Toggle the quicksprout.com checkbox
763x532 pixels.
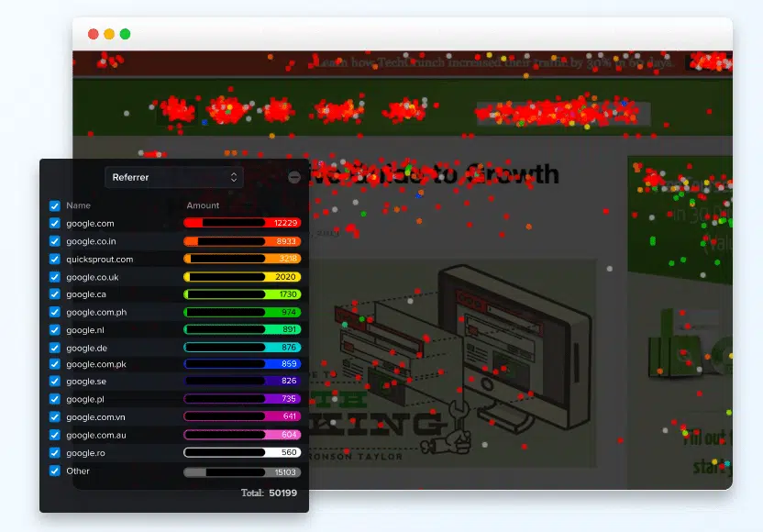tap(54, 259)
